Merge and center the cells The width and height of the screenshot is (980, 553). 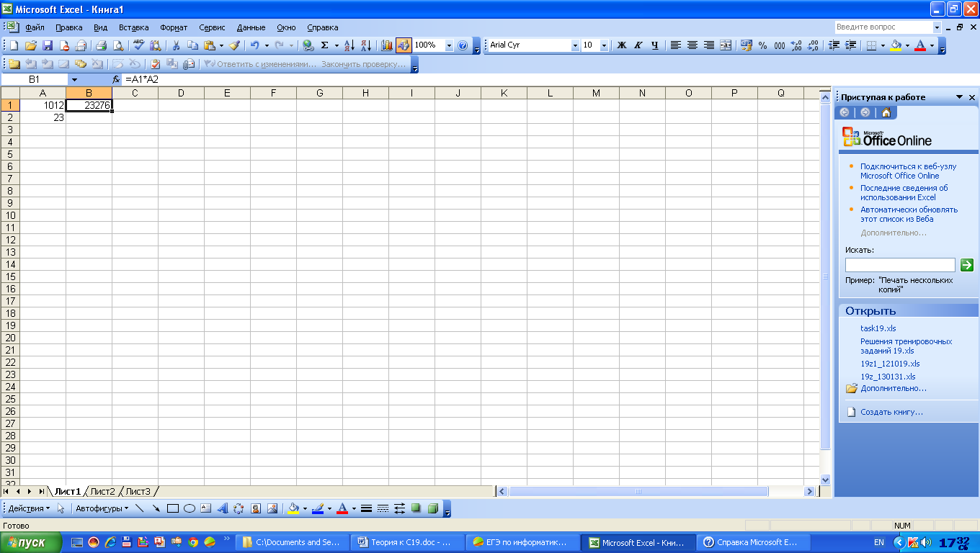726,45
